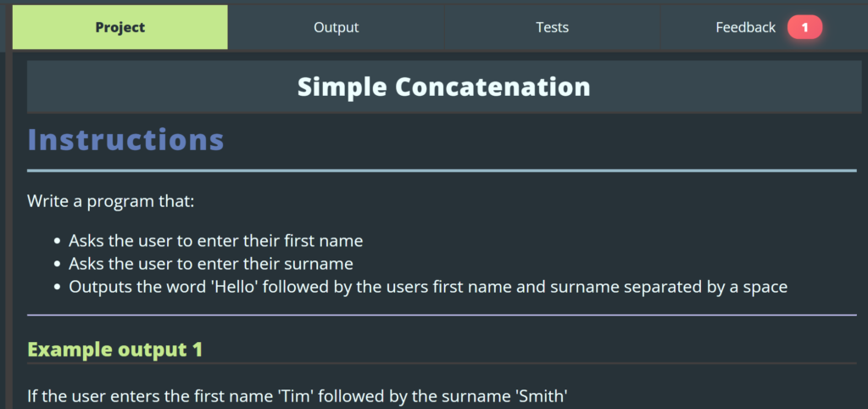Click the Instructions heading
Image resolution: width=868 pixels, height=409 pixels.
click(125, 139)
